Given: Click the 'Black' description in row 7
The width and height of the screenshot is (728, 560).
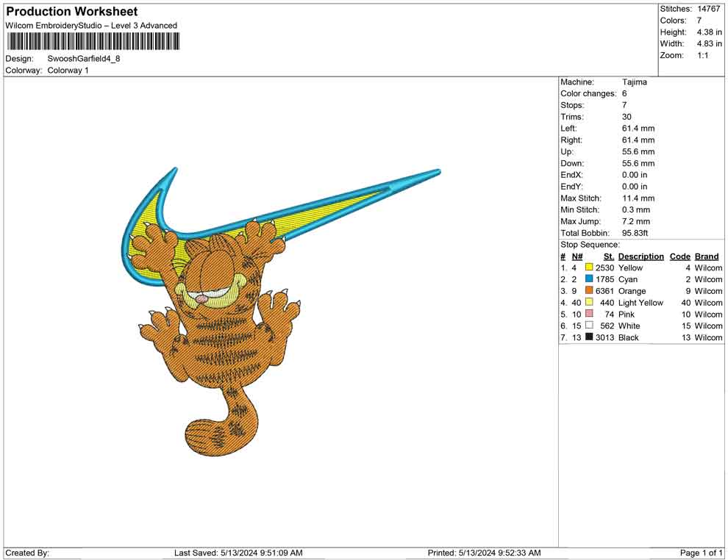Looking at the screenshot, I should (629, 337).
